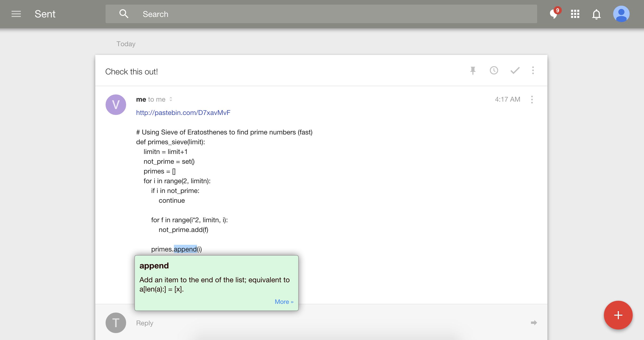Expand recipient details next to to me
This screenshot has width=644, height=340.
coord(171,99)
